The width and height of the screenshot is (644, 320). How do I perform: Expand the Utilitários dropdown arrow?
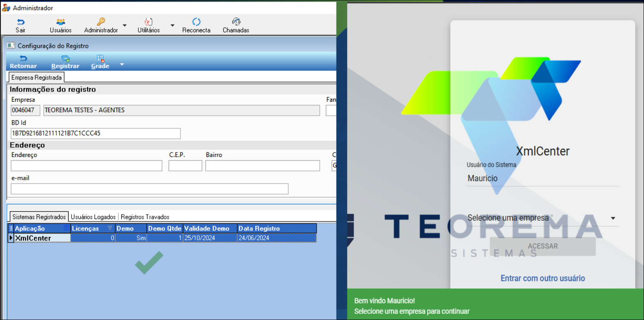pos(172,25)
